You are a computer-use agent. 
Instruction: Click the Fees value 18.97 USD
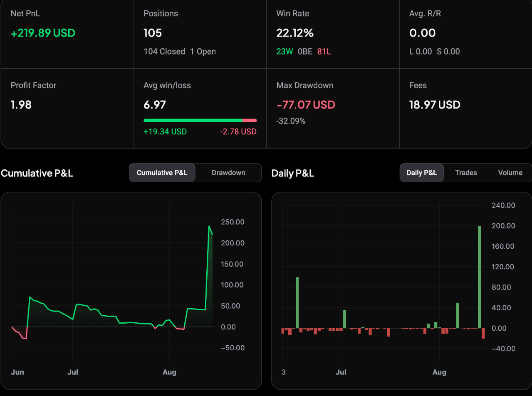(435, 104)
